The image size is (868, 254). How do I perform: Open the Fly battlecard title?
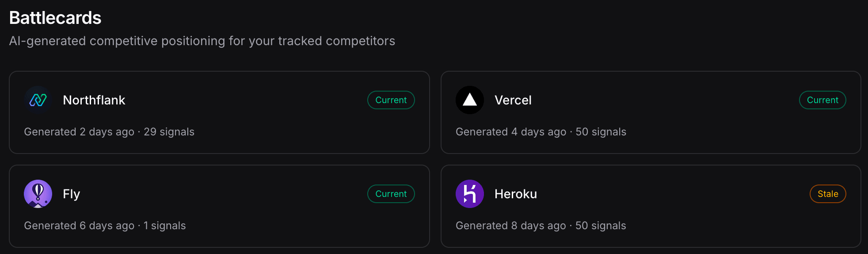(72, 194)
